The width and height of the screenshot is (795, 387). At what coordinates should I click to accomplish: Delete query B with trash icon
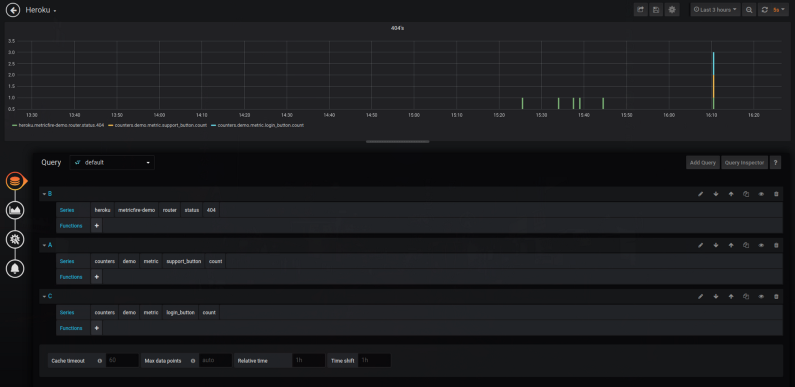point(776,194)
